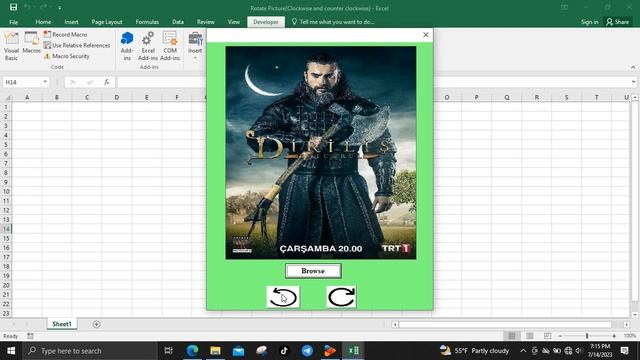Click the macro recording status bar icon

click(x=30, y=336)
